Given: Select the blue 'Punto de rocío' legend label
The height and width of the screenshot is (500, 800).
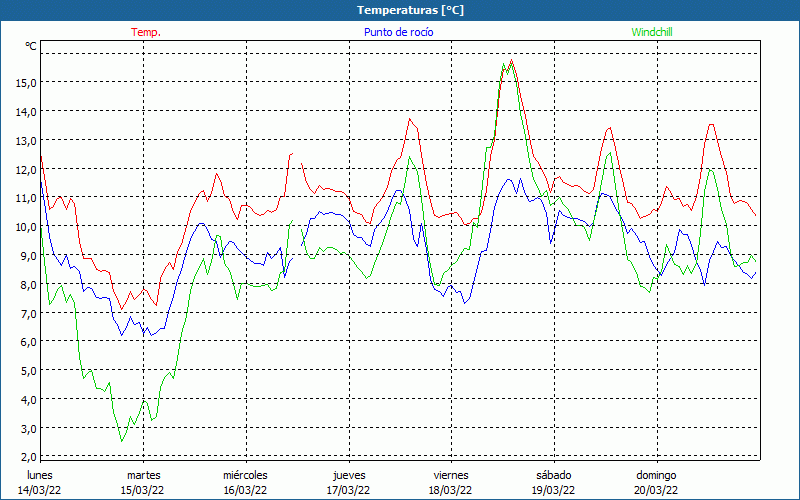Looking at the screenshot, I should [398, 32].
